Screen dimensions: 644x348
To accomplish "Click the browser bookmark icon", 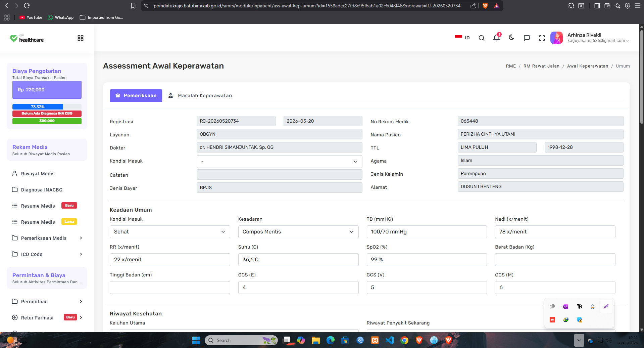I will [133, 6].
